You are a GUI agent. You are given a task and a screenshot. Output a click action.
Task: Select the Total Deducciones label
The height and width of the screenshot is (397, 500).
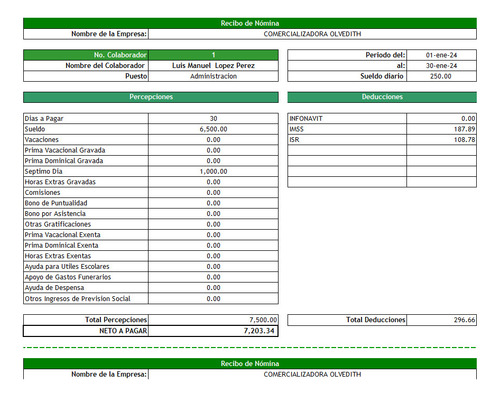(376, 320)
